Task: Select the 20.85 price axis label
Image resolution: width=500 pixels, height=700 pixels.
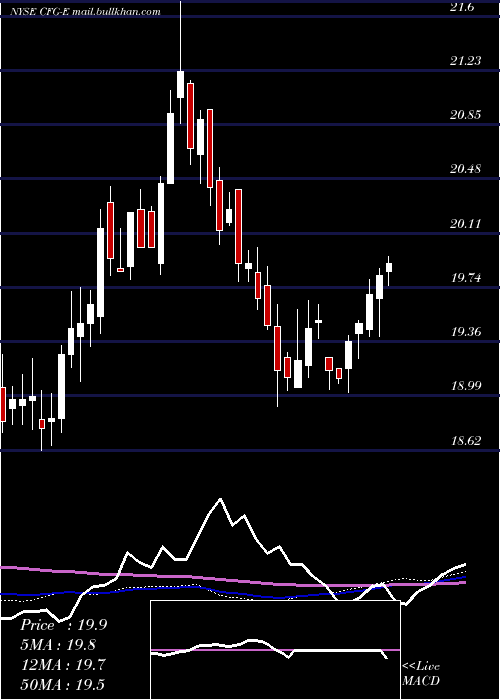Action: click(466, 115)
